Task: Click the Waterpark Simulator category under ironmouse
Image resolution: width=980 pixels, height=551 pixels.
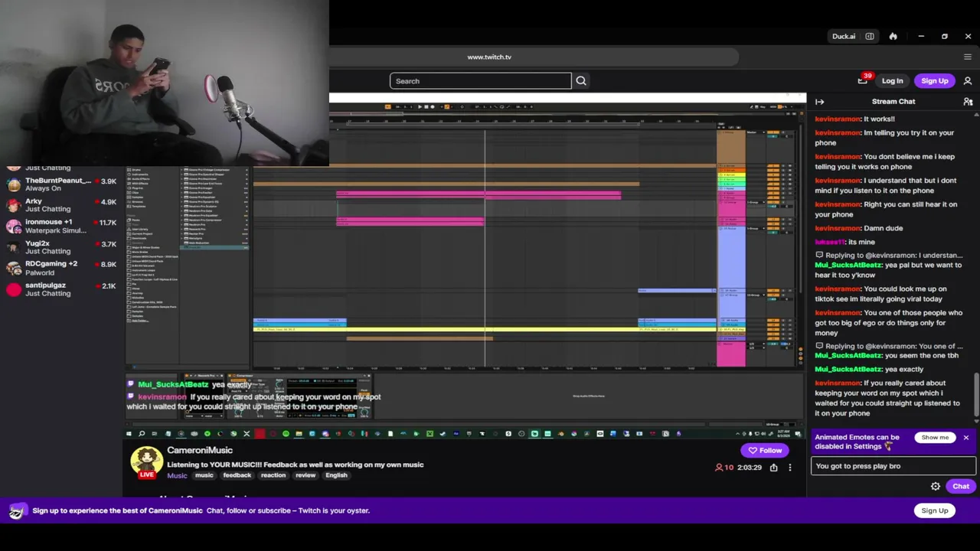Action: [x=56, y=230]
